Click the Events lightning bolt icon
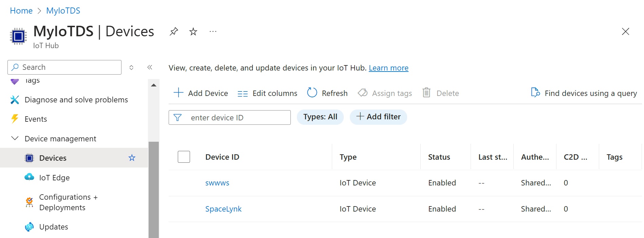644x238 pixels. click(x=15, y=119)
